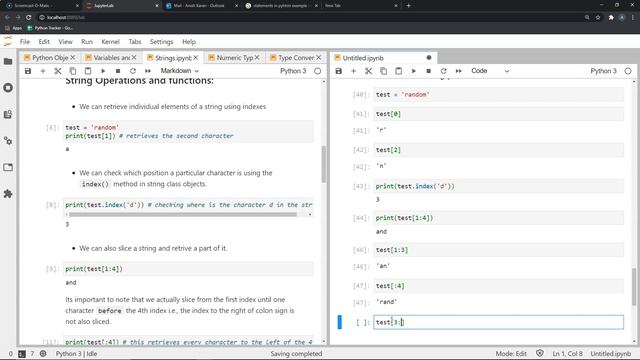Open the file browser sidebar icon
This screenshot has height=360, width=640.
8,61
